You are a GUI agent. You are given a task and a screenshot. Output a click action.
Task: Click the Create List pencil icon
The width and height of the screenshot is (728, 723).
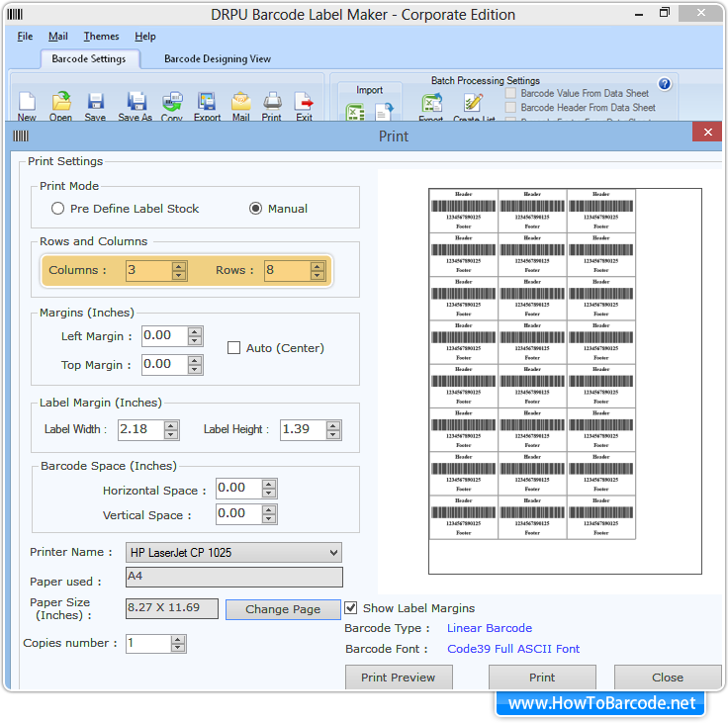pyautogui.click(x=473, y=103)
